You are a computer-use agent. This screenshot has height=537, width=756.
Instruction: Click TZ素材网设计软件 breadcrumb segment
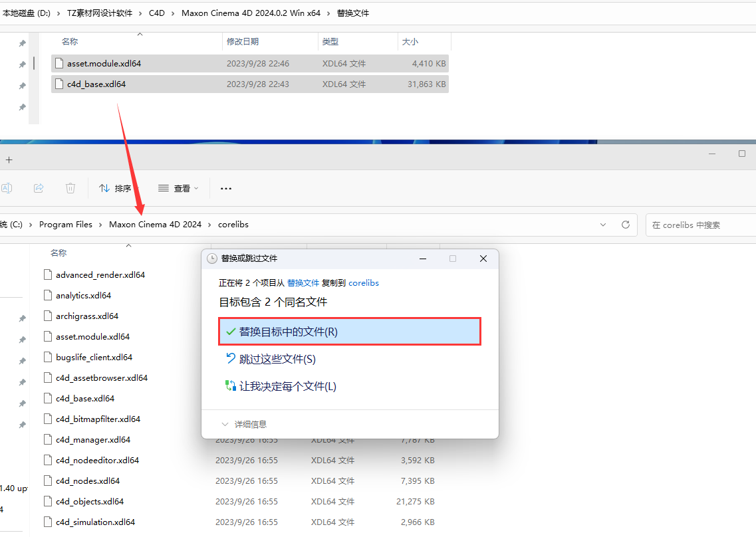click(x=100, y=13)
